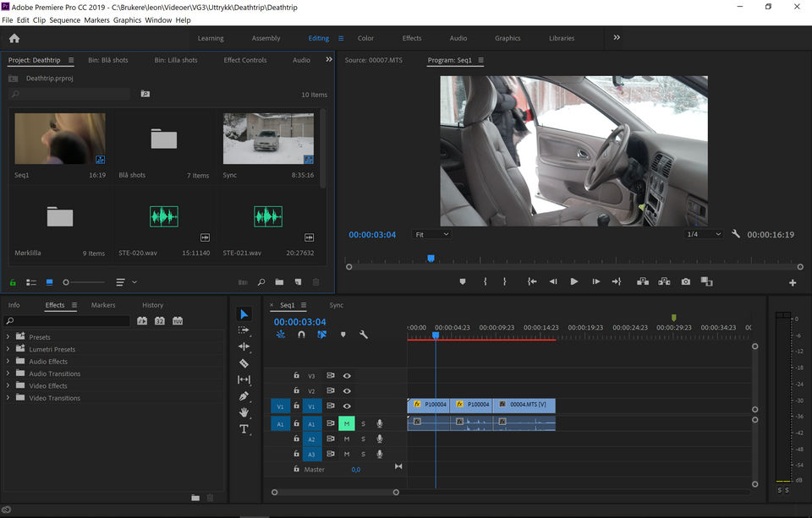The height and width of the screenshot is (518, 812).
Task: Click the Home icon
Action: tap(14, 38)
